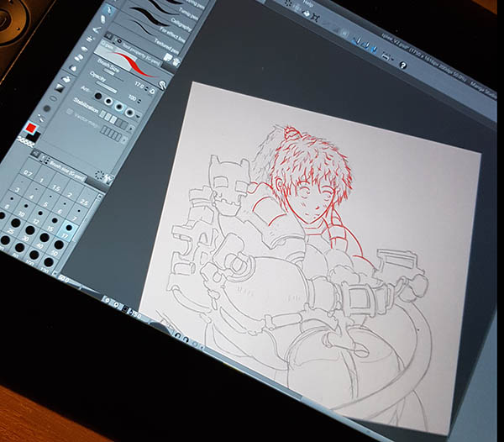Adjust the Opacity slider bar
This screenshot has width=504, height=442.
[108, 87]
